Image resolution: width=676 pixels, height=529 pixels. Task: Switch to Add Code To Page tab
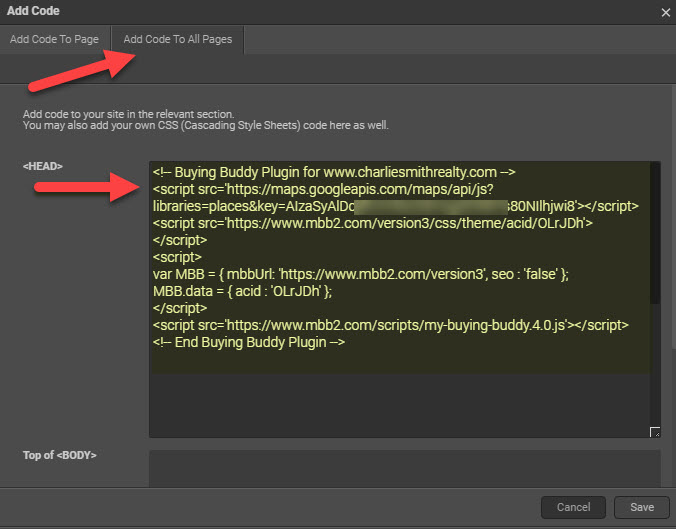(x=54, y=39)
